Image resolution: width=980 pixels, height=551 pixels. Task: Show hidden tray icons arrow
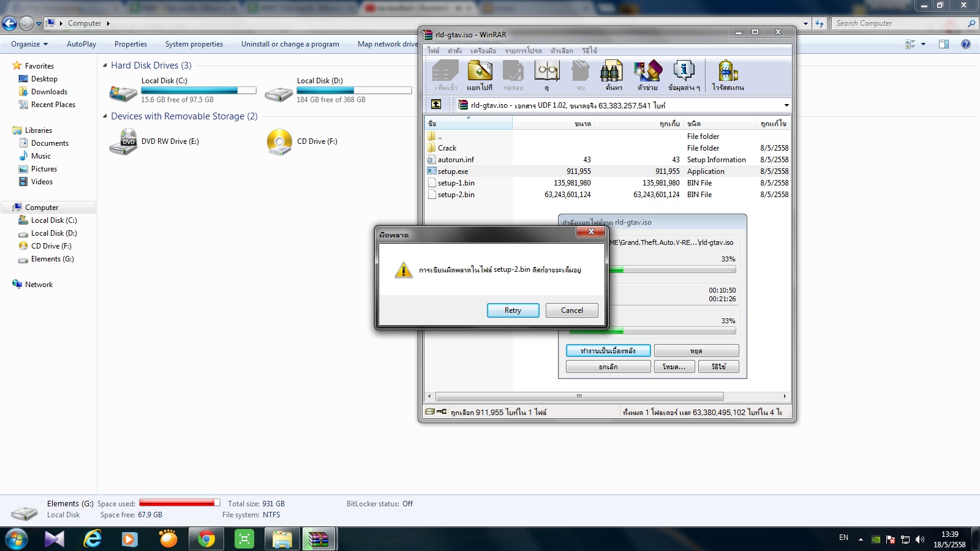[x=861, y=539]
